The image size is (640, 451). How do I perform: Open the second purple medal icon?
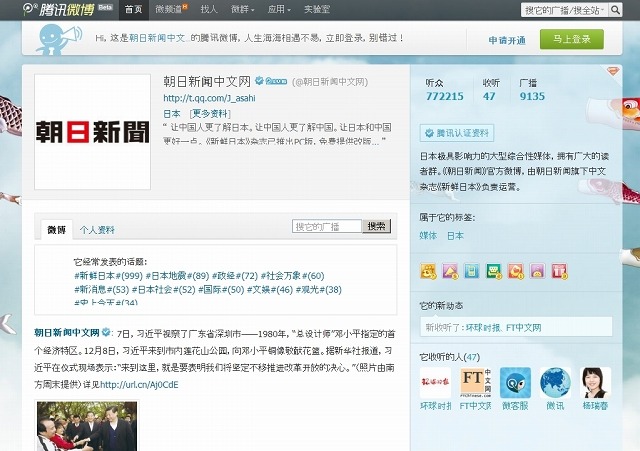[x=450, y=271]
